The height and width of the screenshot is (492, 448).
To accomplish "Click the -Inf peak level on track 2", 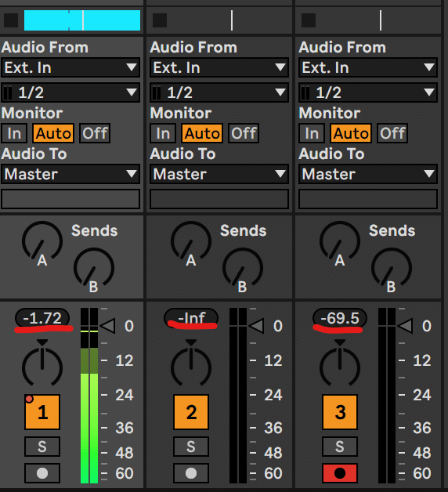I will (191, 318).
